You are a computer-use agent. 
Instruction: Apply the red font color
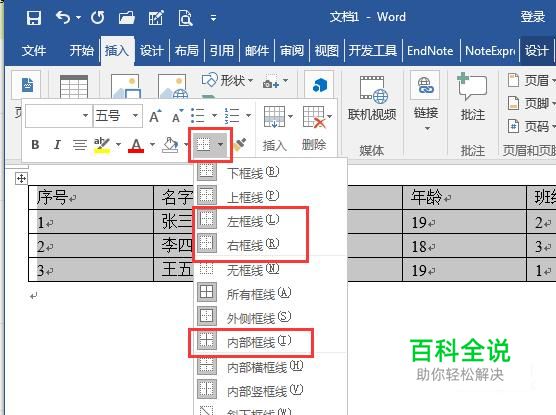(x=136, y=145)
